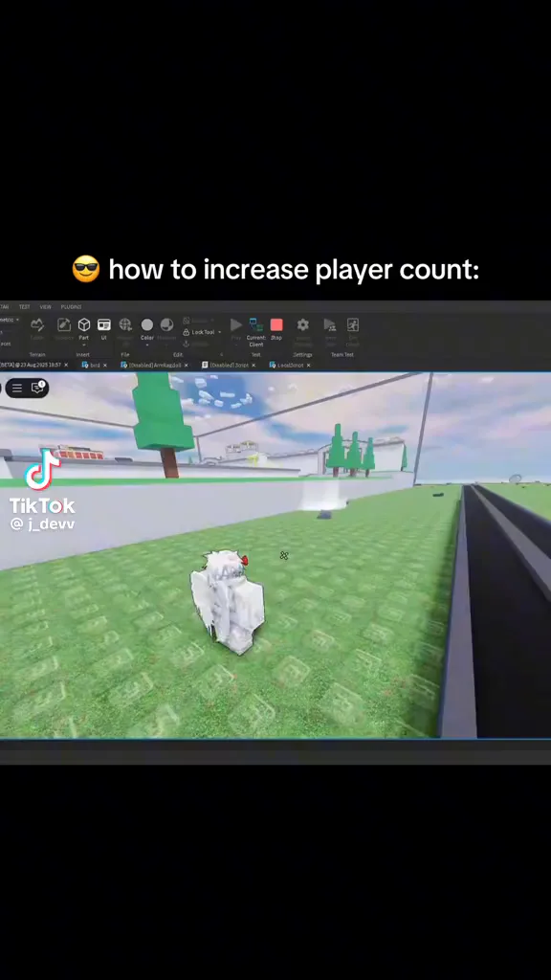Stop the running test with red Stop
Screen dimensions: 551x980
click(x=276, y=324)
